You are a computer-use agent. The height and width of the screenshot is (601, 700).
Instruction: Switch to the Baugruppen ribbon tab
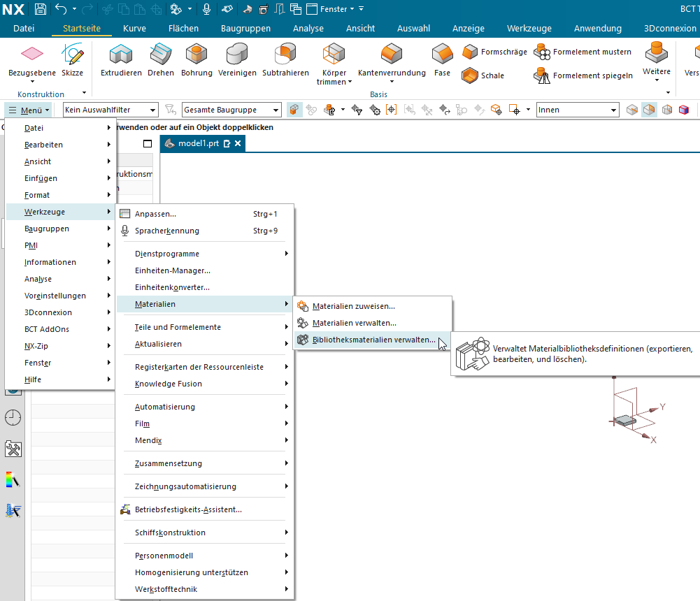click(245, 29)
